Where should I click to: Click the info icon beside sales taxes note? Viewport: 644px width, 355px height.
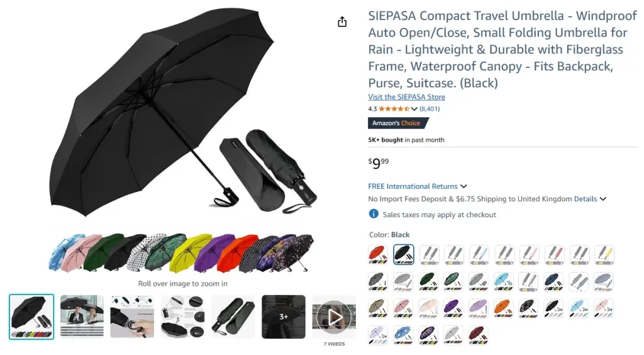374,213
